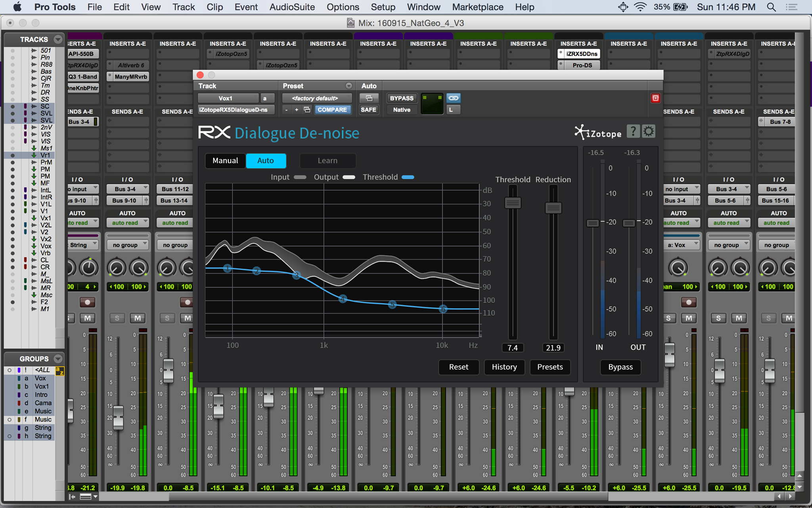Open the plugin Presets button
This screenshot has width=812, height=508.
pyautogui.click(x=550, y=367)
